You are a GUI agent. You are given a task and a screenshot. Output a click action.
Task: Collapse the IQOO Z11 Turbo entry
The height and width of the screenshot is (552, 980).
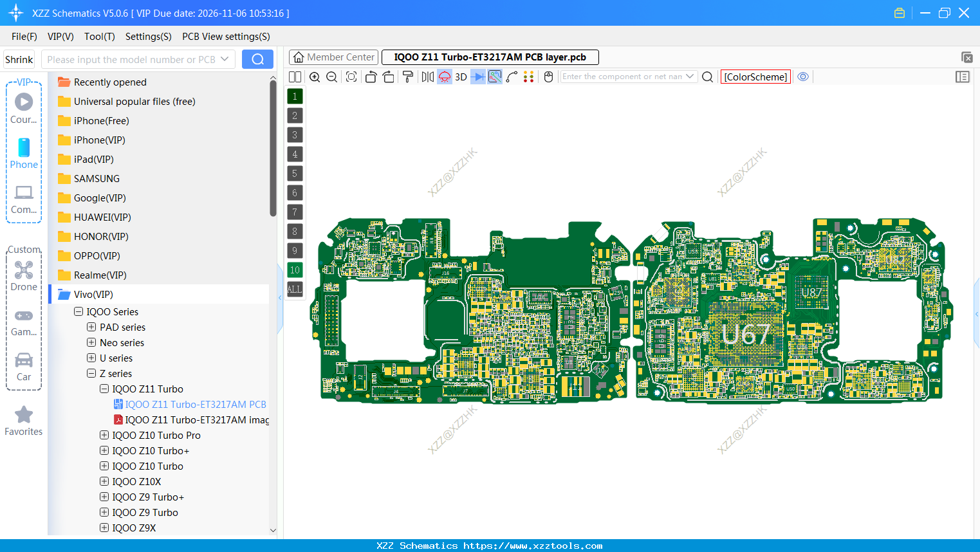104,389
